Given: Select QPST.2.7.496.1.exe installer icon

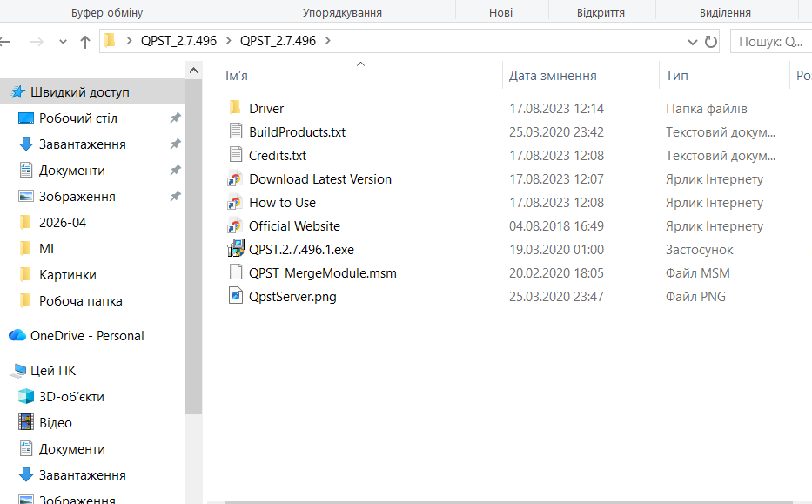Looking at the screenshot, I should [x=236, y=249].
